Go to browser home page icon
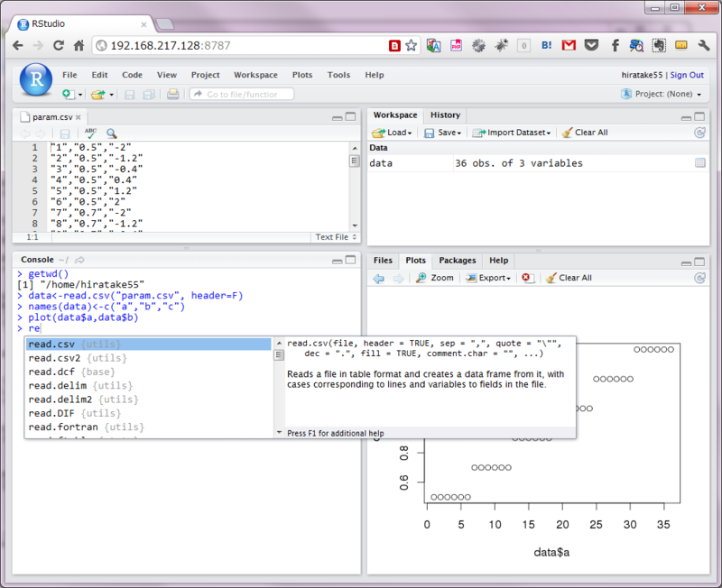This screenshot has height=588, width=722. tap(79, 46)
